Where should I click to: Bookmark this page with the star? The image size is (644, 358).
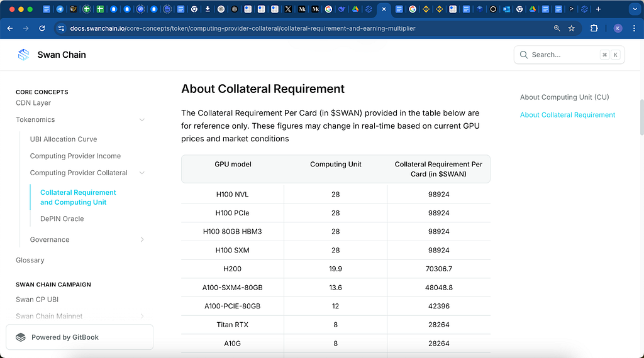pos(571,28)
